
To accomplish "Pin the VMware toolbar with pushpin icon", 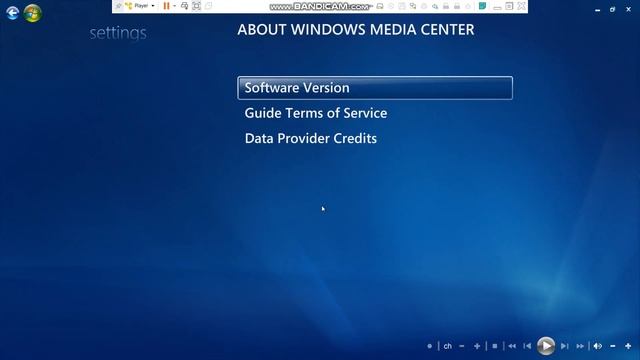I will point(118,6).
